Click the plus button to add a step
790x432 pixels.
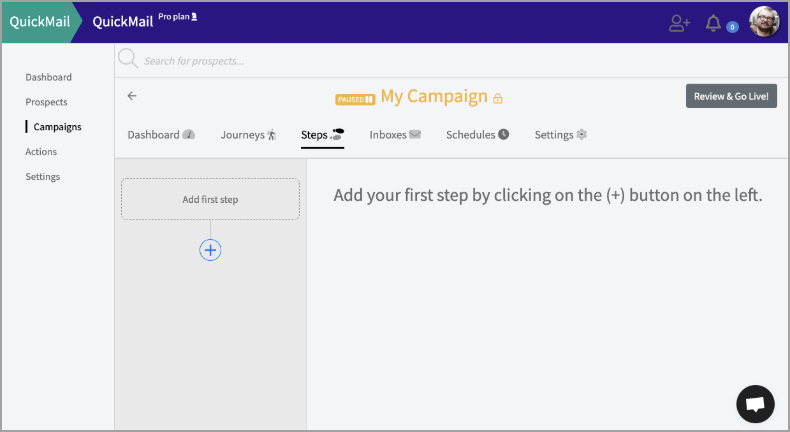click(210, 250)
